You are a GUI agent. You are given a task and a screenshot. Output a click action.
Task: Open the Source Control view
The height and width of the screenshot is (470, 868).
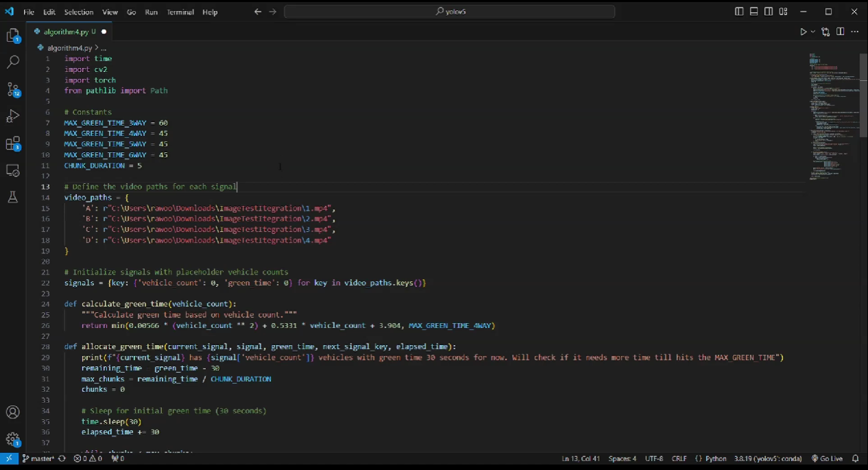point(12,89)
